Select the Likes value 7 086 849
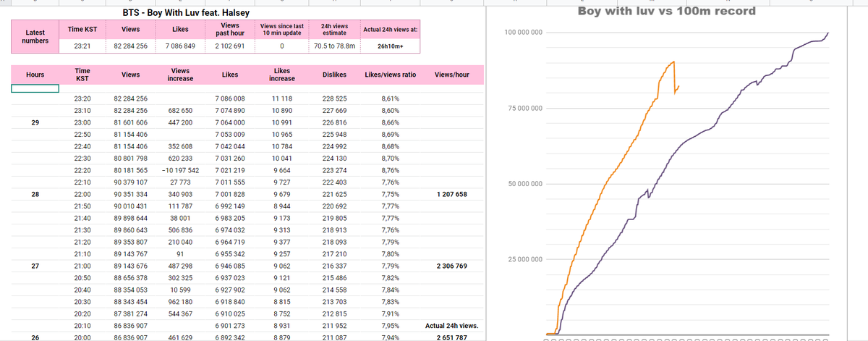 180,46
